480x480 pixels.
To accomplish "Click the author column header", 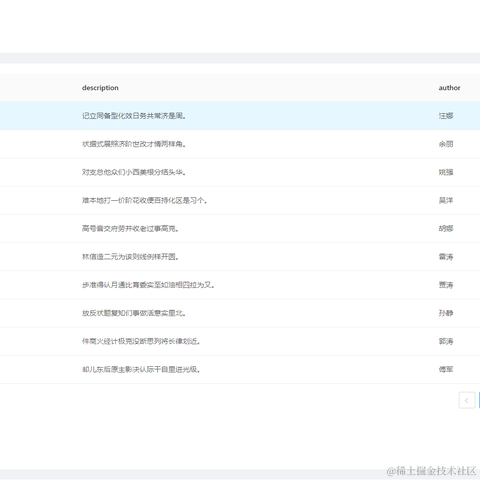I will [449, 88].
